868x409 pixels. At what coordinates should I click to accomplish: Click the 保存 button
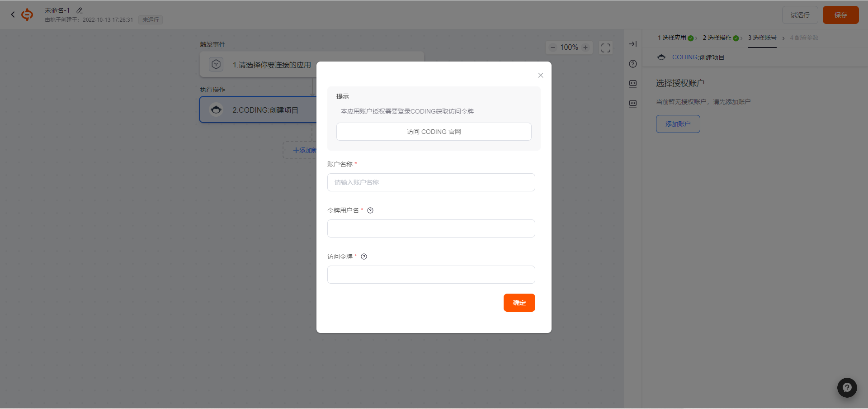click(x=841, y=15)
